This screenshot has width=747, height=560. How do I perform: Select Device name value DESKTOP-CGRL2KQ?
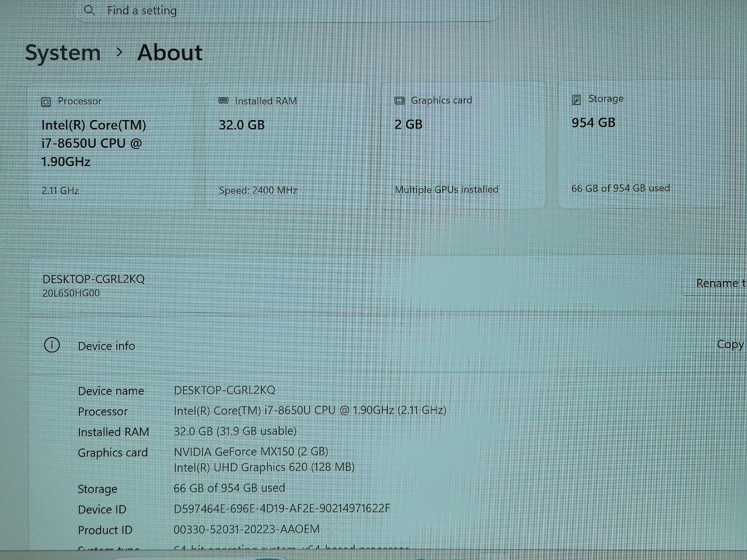(x=225, y=390)
